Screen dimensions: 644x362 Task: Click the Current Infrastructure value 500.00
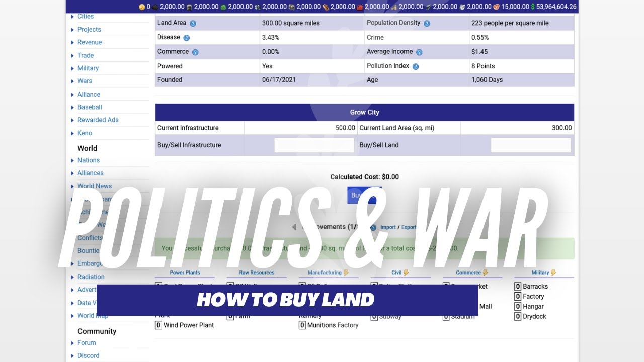[x=346, y=128]
